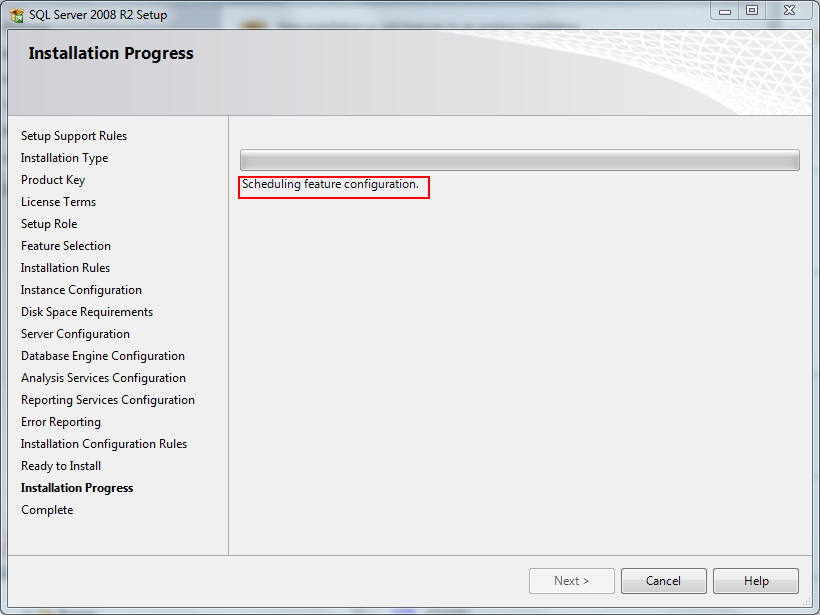Select the Complete step in sidebar

pos(47,510)
